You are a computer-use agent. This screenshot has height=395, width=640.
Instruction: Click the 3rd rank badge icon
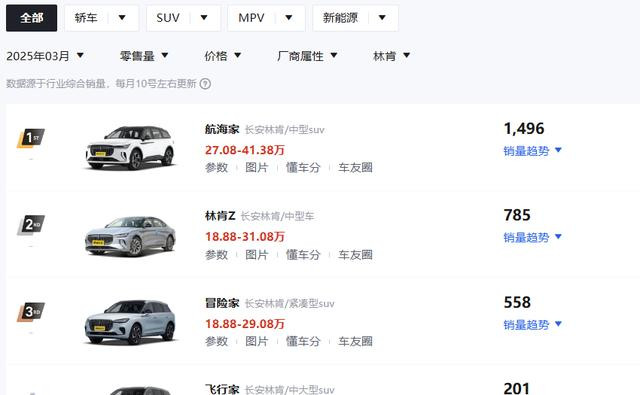click(31, 312)
